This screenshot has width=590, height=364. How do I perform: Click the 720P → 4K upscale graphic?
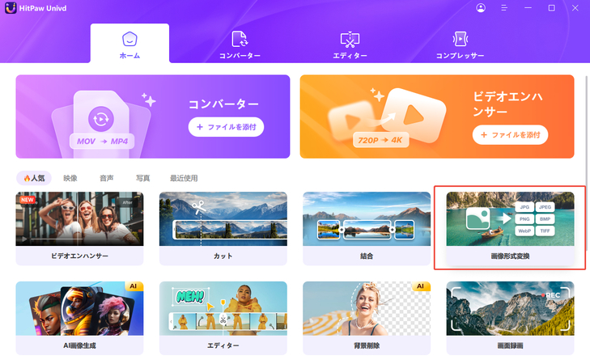[380, 140]
